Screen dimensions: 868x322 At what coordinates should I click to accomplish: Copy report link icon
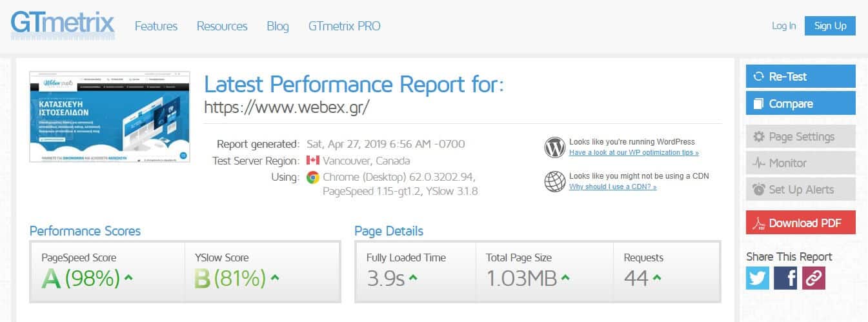click(x=813, y=278)
